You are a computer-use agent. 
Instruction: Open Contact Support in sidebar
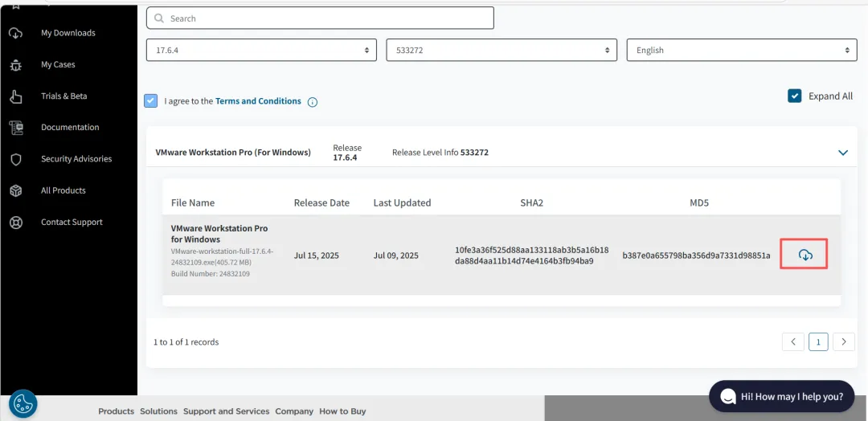point(72,223)
